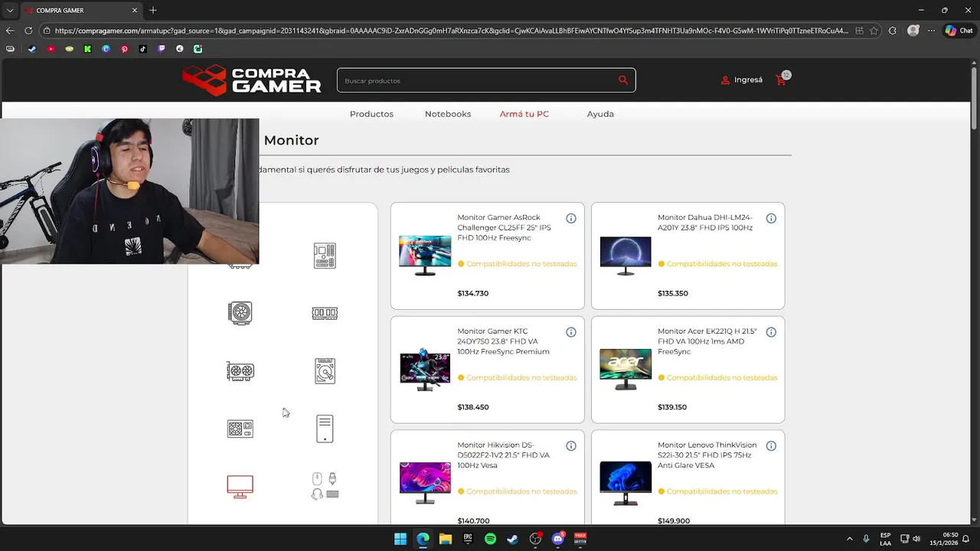Select Monitor Acer EK221Q H card
The width and height of the screenshot is (980, 551).
688,370
